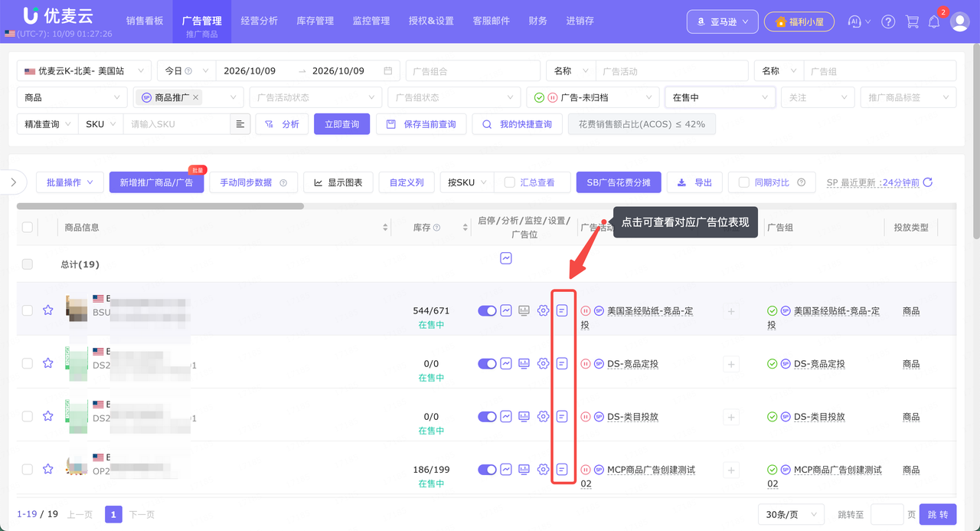The width and height of the screenshot is (980, 531).
Task: Open analysis chart icon for 美国圣经贴纸-竞品-定投 row
Action: pyautogui.click(x=506, y=310)
